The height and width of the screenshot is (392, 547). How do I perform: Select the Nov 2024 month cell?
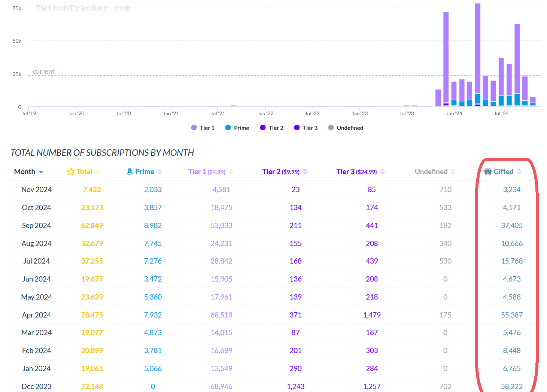point(37,189)
